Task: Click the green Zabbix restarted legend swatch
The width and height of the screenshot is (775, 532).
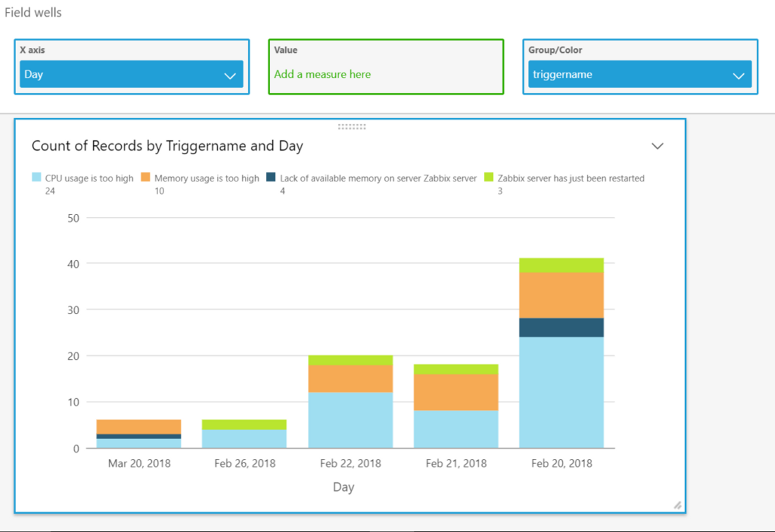Action: (x=489, y=177)
